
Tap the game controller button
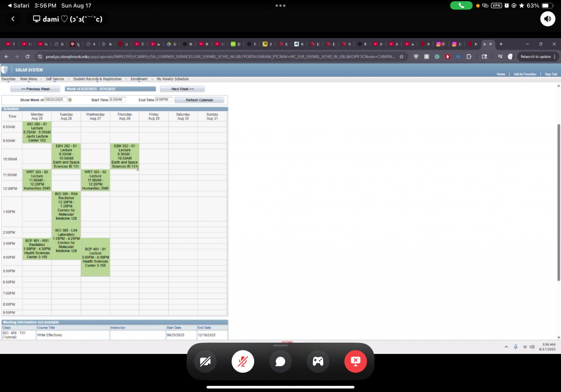pos(318,361)
